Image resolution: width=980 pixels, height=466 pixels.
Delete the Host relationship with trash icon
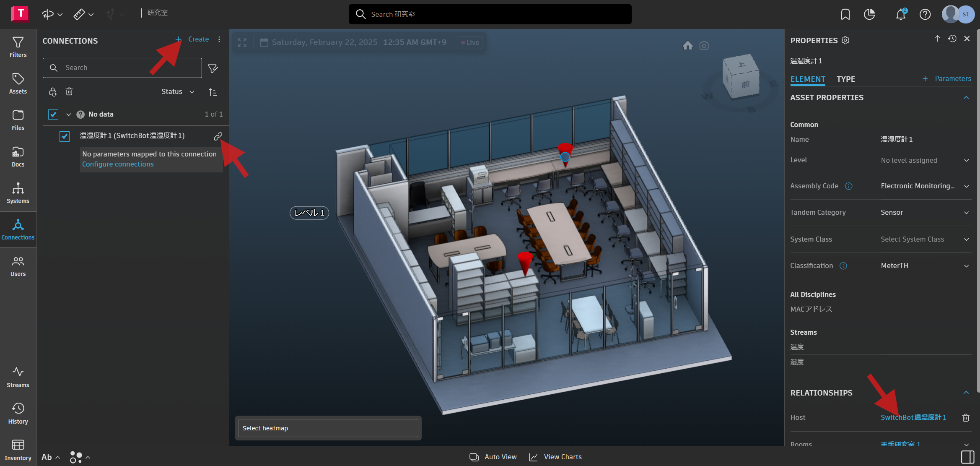[x=966, y=418]
